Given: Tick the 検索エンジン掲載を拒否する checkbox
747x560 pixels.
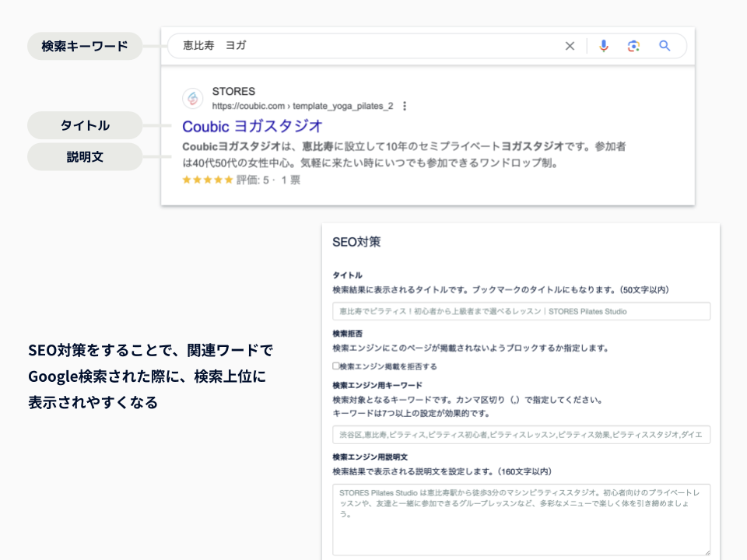Looking at the screenshot, I should [x=336, y=366].
